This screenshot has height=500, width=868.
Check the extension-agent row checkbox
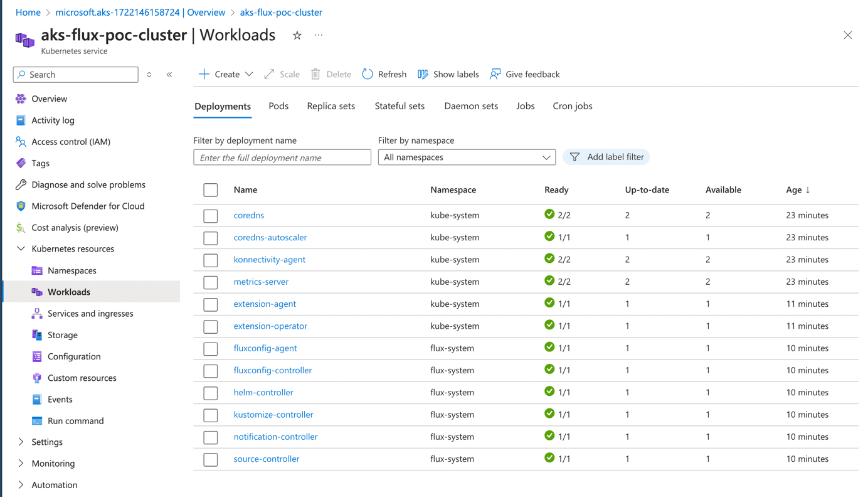coord(211,304)
